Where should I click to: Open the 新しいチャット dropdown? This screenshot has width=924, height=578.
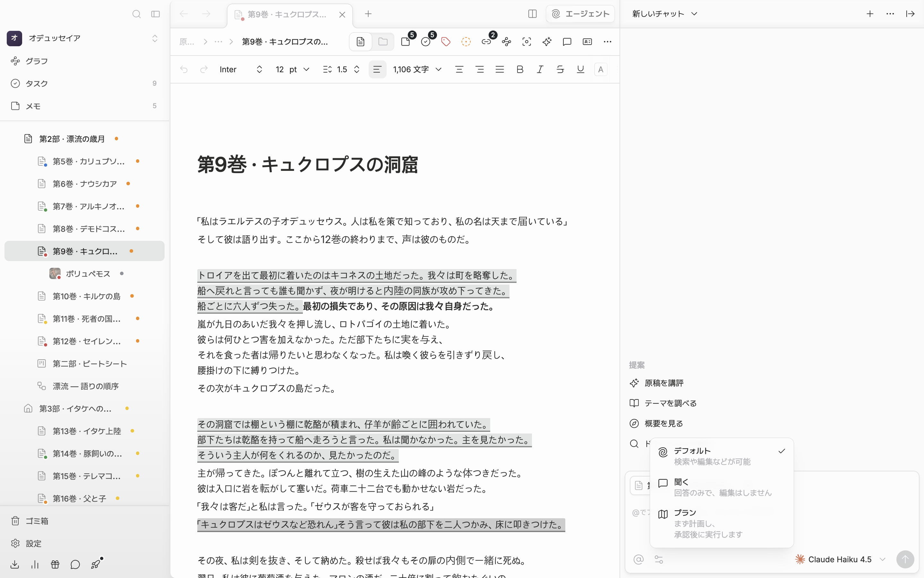click(x=665, y=14)
